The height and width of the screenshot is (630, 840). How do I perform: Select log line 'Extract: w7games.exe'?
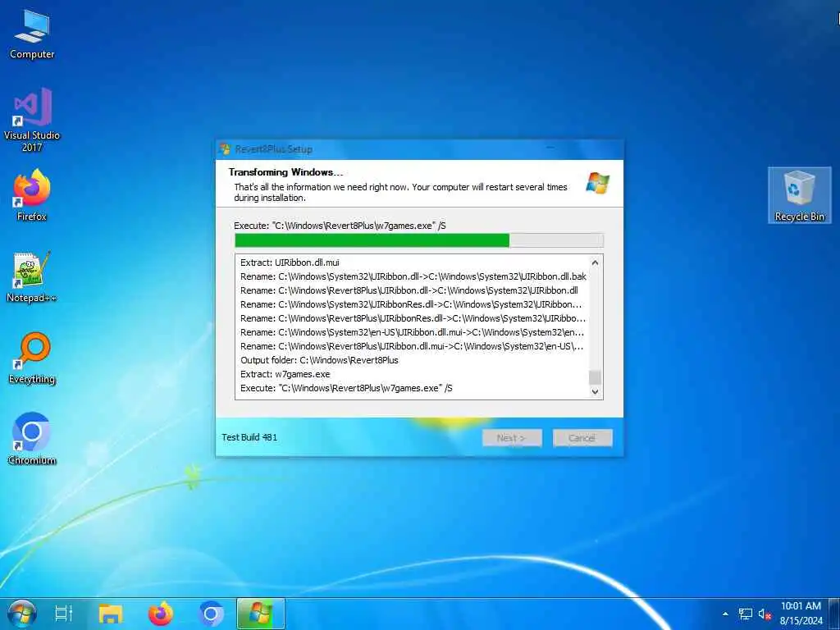285,374
